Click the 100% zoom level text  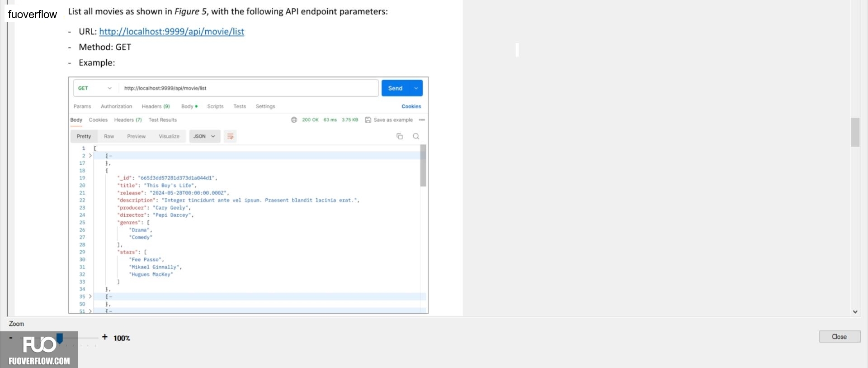click(122, 338)
